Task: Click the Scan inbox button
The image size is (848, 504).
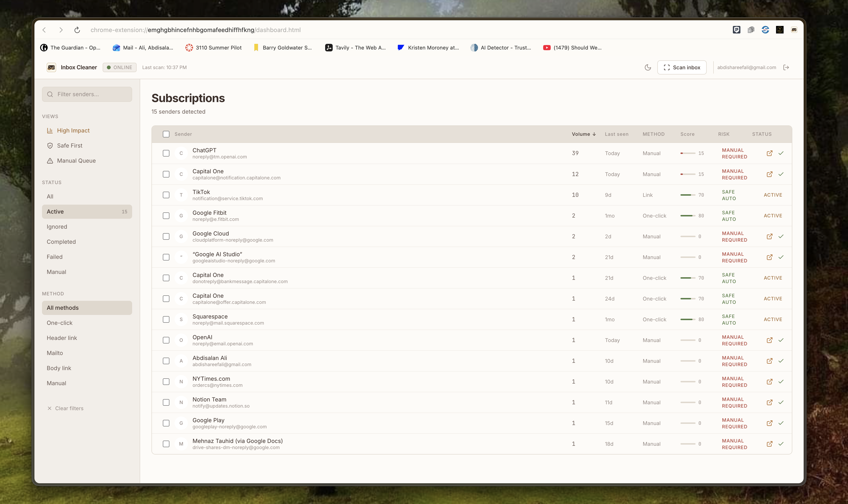Action: (x=681, y=67)
